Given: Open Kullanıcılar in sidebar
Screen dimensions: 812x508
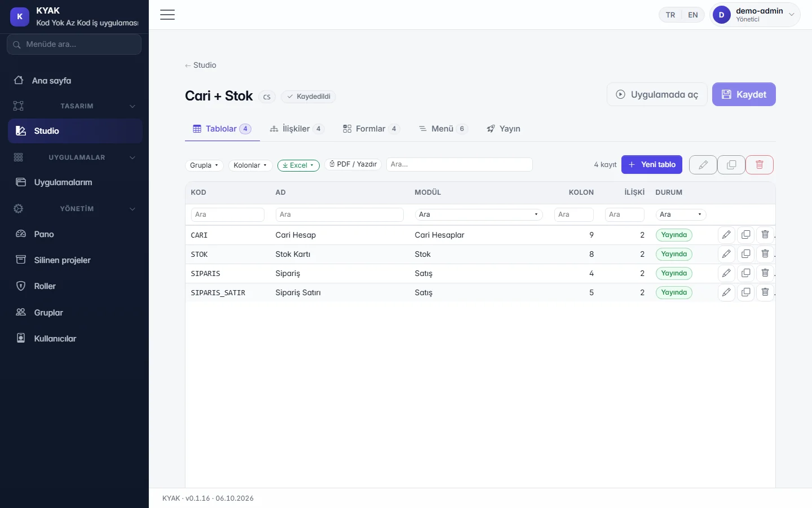Looking at the screenshot, I should pyautogui.click(x=74, y=339).
